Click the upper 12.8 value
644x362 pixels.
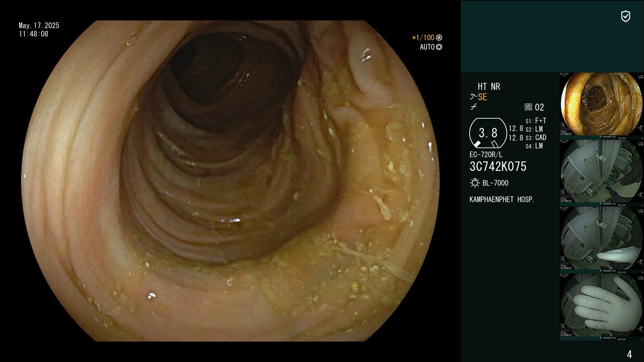[x=516, y=128]
